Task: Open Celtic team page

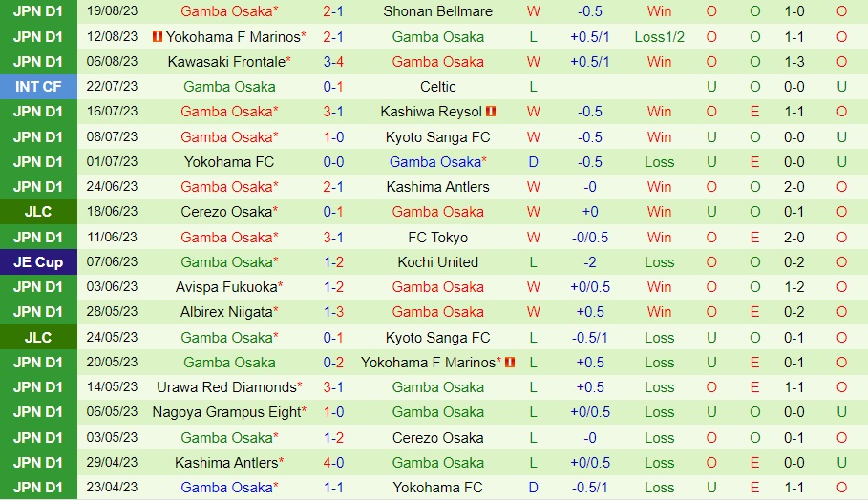Action: coord(437,87)
